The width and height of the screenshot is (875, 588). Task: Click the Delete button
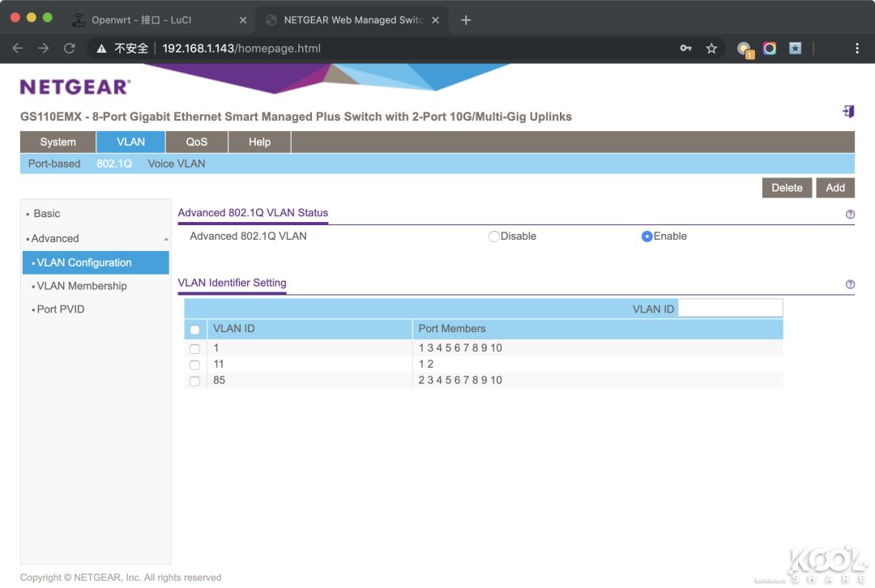[x=787, y=188]
